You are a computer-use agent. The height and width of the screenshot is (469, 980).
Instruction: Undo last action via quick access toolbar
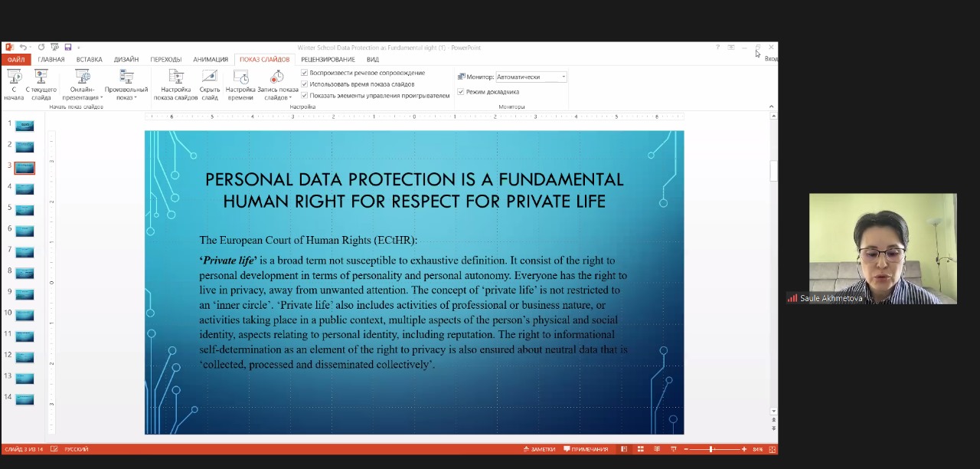click(x=23, y=48)
